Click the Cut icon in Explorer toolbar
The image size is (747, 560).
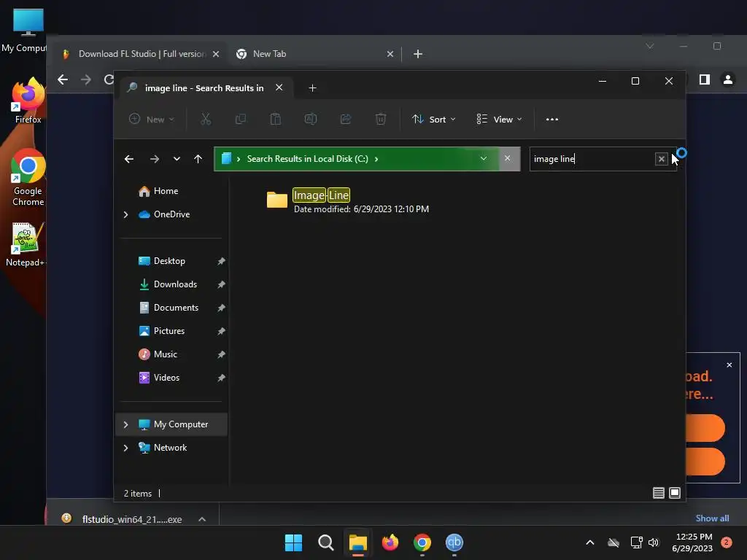coord(205,119)
